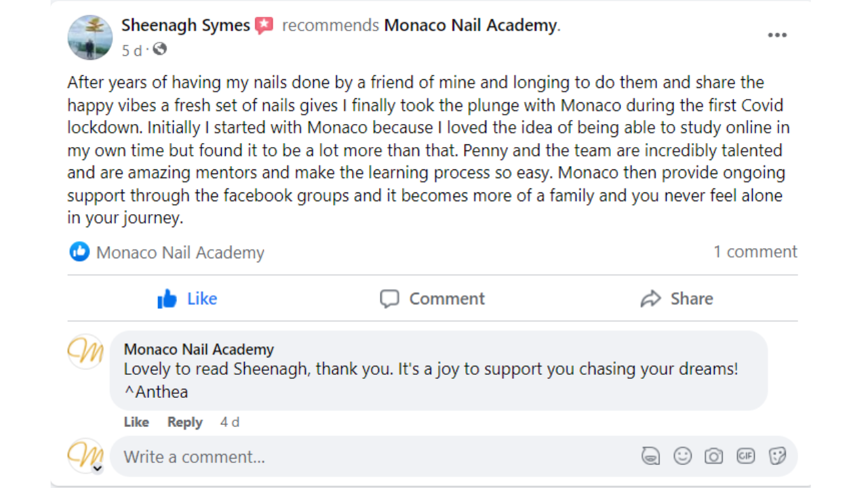868x488 pixels.
Task: Like the post by Sheenagh Symes
Action: coord(187,299)
